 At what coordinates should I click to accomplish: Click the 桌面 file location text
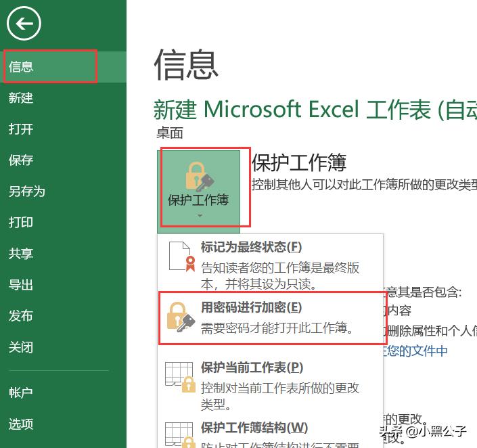point(170,133)
